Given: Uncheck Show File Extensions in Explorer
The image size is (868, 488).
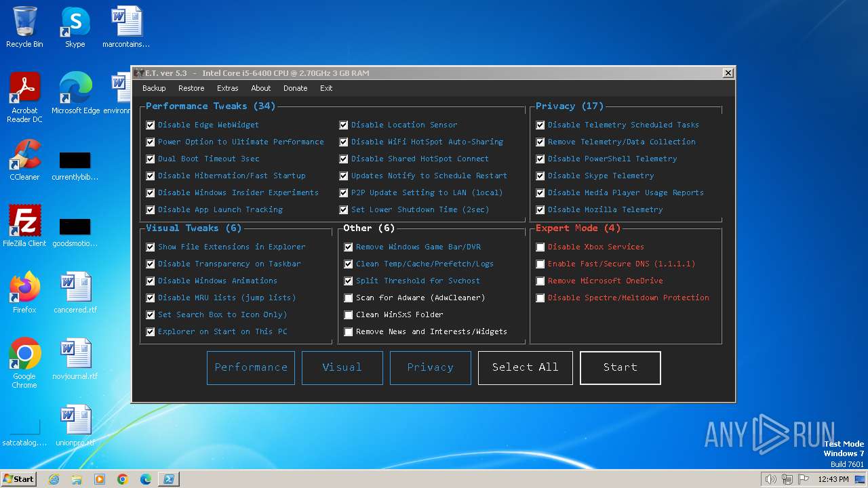Looking at the screenshot, I should click(x=151, y=247).
